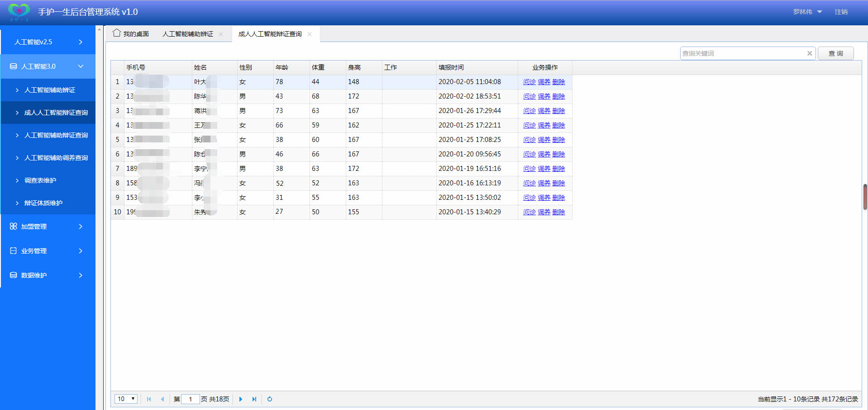868x410 pixels.
Task: Click the 业务操作 column header
Action: click(x=545, y=67)
